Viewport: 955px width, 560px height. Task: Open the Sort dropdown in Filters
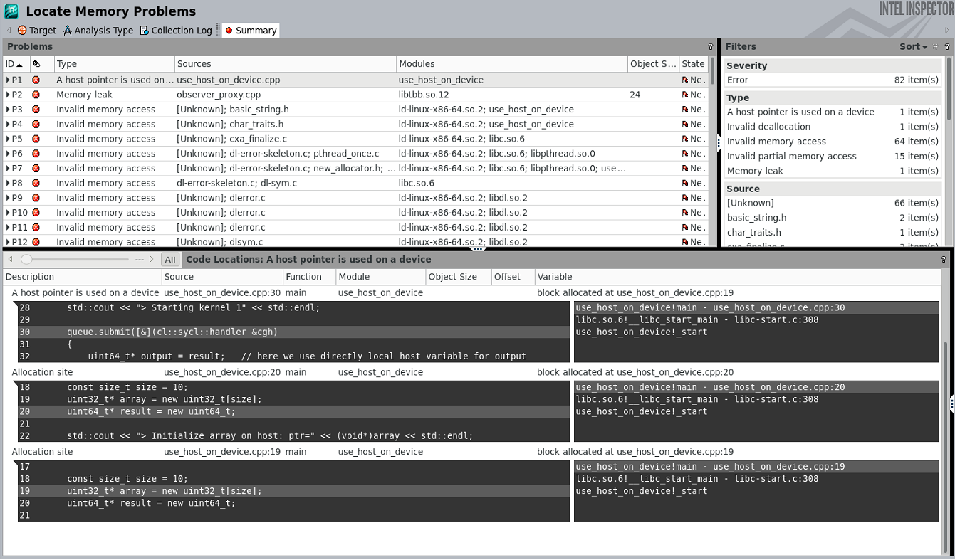click(913, 47)
